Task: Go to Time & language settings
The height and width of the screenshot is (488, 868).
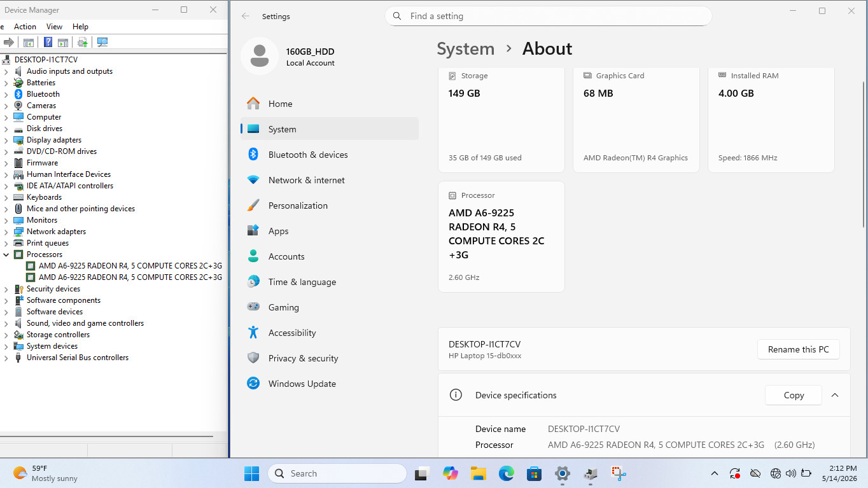Action: click(330, 282)
